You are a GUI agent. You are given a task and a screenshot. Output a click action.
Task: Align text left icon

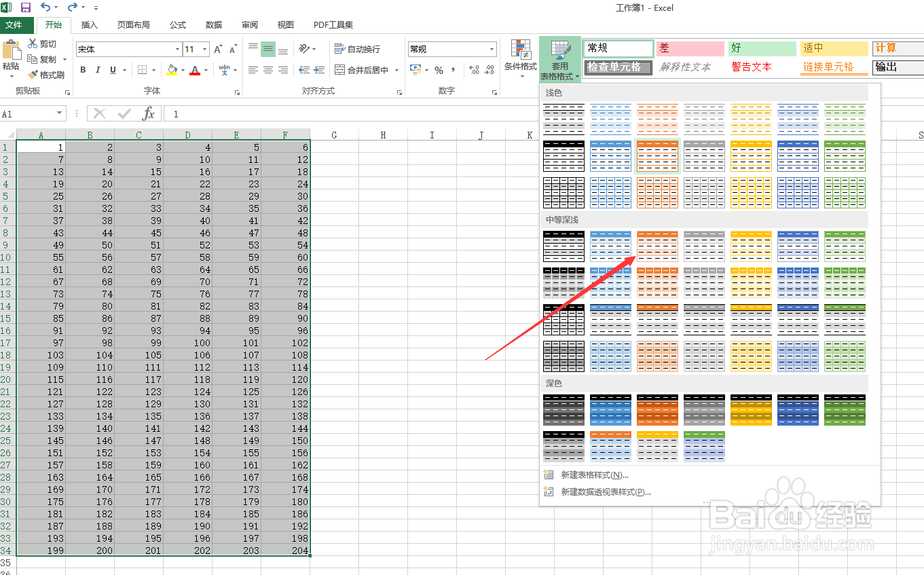[253, 70]
